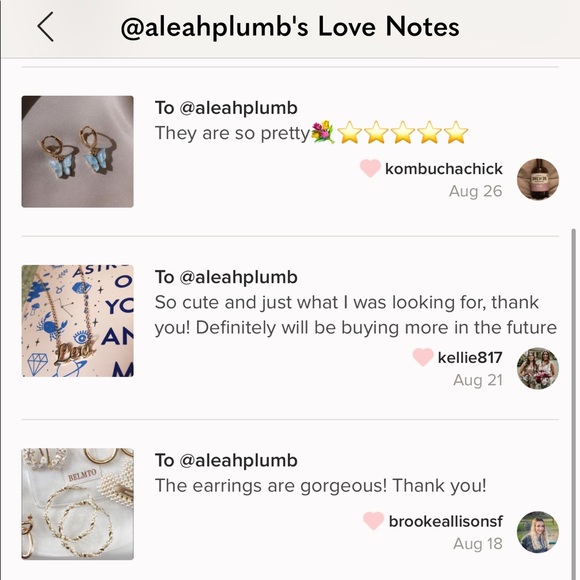Open the kellie817 username link
The height and width of the screenshot is (580, 580).
pos(470,358)
